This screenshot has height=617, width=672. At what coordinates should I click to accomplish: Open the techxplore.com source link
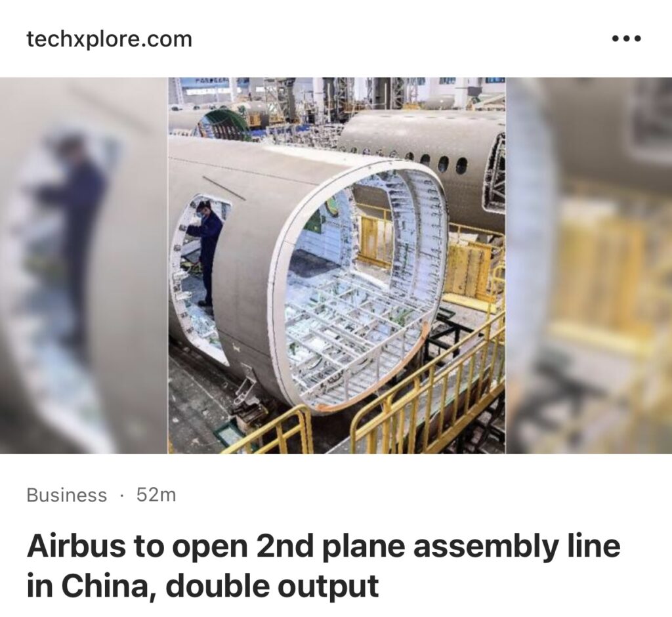(110, 39)
